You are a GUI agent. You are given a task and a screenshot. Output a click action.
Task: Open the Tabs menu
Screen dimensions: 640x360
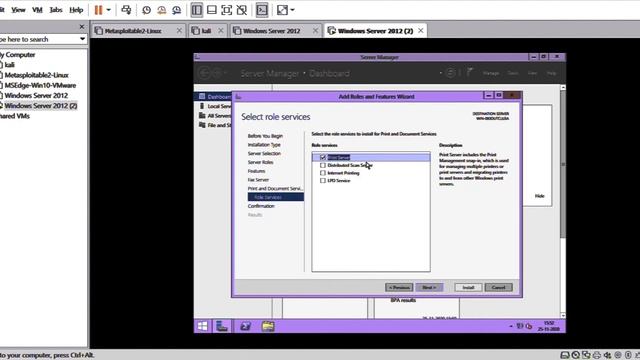coord(56,10)
